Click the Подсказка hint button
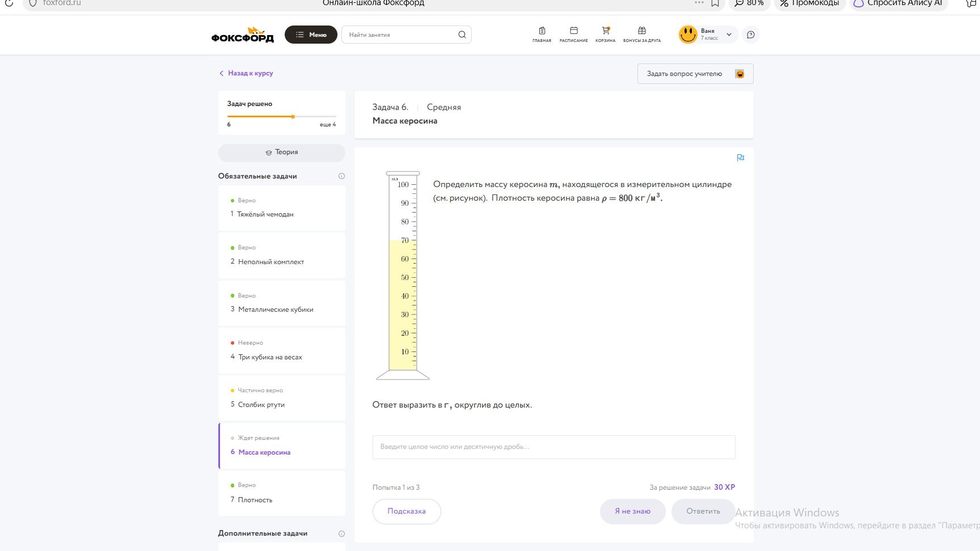 (407, 511)
